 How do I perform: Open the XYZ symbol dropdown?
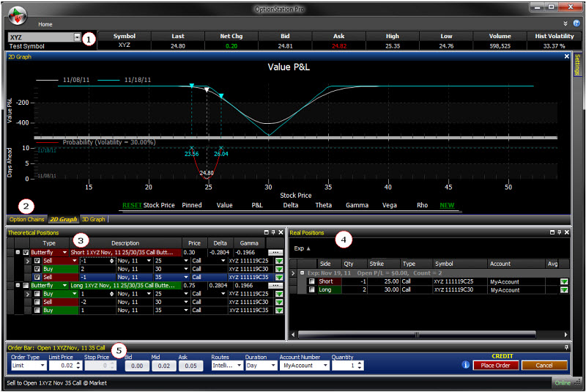tap(78, 37)
